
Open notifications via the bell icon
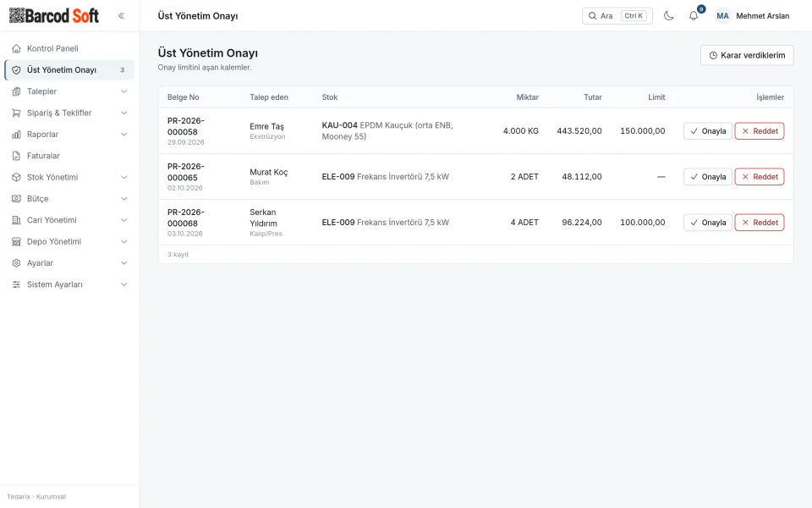point(694,16)
